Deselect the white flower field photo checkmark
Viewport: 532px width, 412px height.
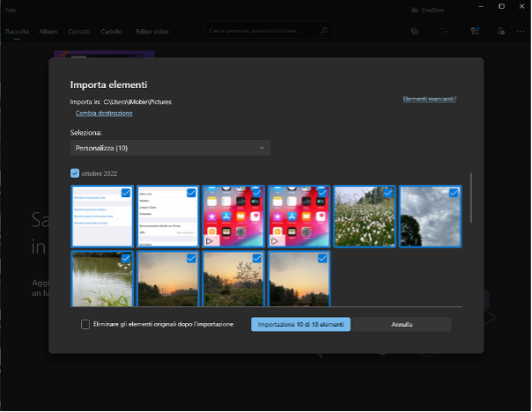click(388, 193)
